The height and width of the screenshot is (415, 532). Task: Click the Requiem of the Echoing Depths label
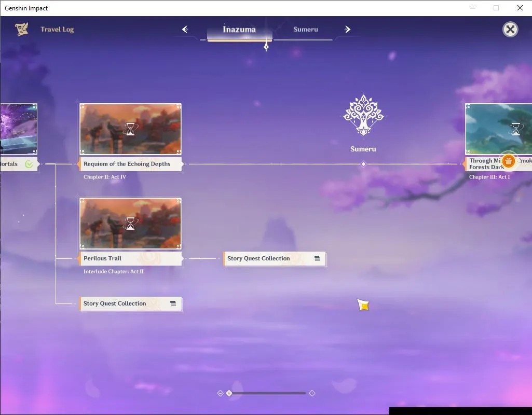click(x=131, y=164)
